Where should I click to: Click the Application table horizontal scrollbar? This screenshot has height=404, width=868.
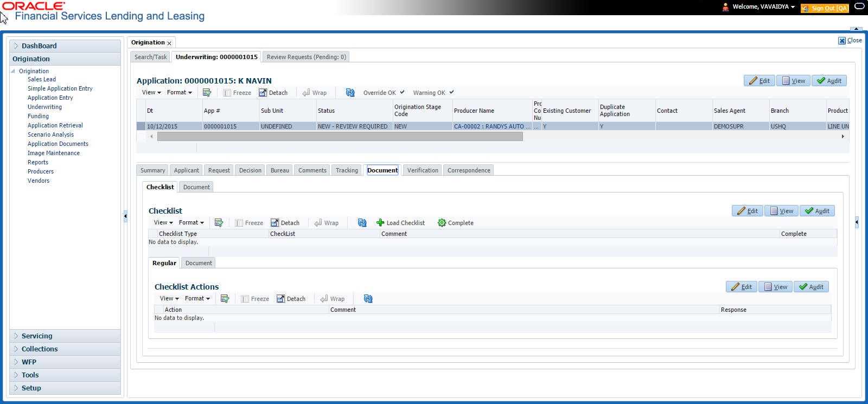340,137
